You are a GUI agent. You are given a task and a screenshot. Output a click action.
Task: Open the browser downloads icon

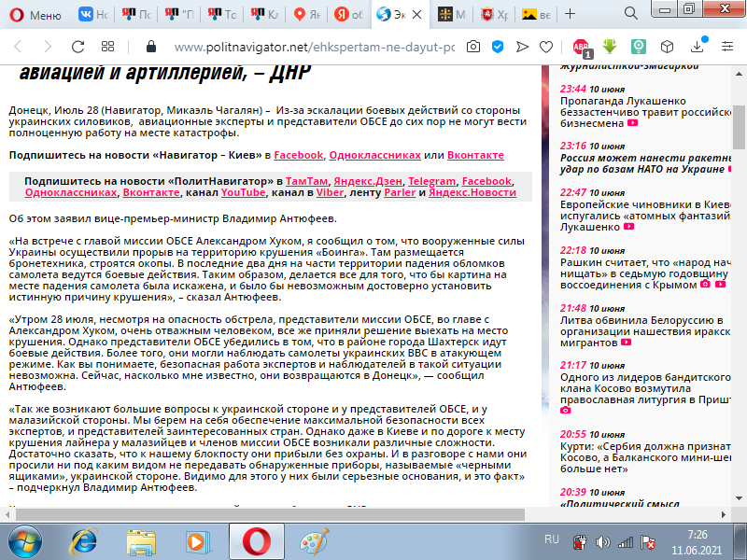click(698, 45)
